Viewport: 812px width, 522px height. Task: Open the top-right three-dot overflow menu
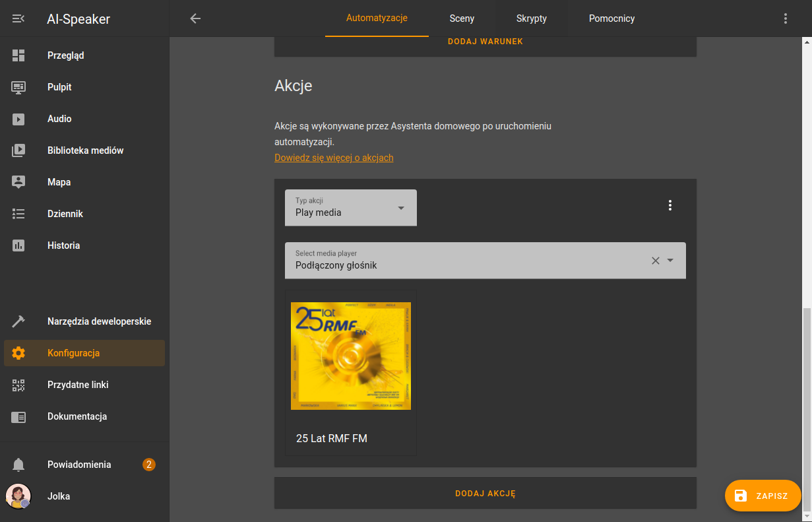785,18
